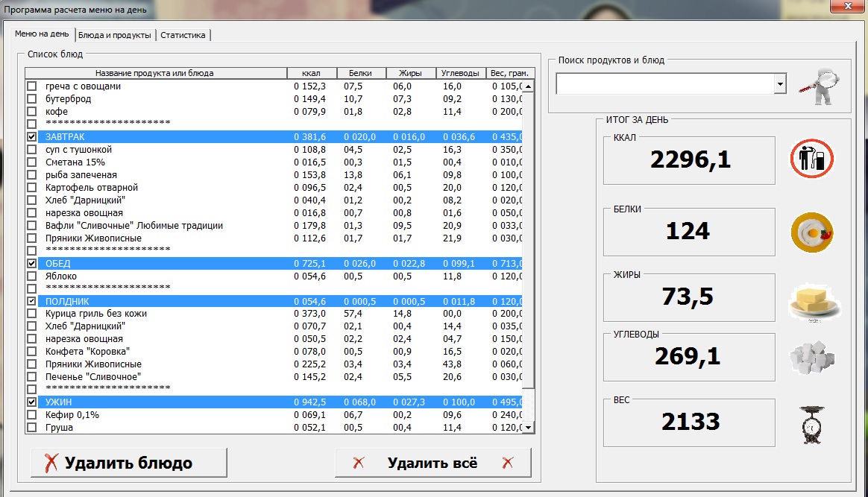The image size is (868, 497).
Task: Uncheck the ОБЕД row checkbox
Action: click(31, 264)
